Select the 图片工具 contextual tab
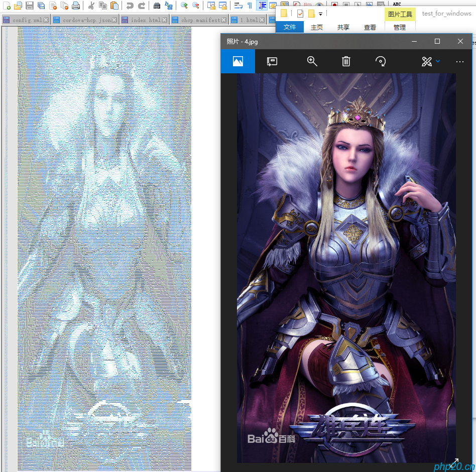The height and width of the screenshot is (472, 476). point(400,14)
